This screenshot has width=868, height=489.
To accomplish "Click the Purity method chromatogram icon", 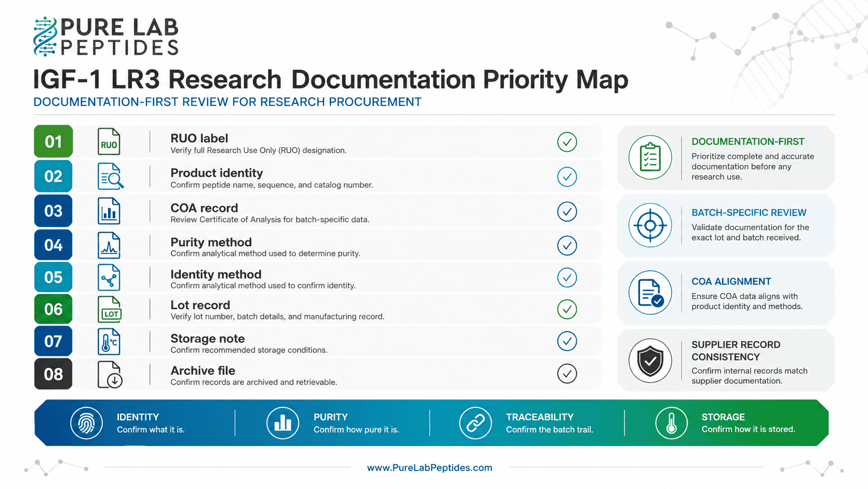I will tap(109, 245).
